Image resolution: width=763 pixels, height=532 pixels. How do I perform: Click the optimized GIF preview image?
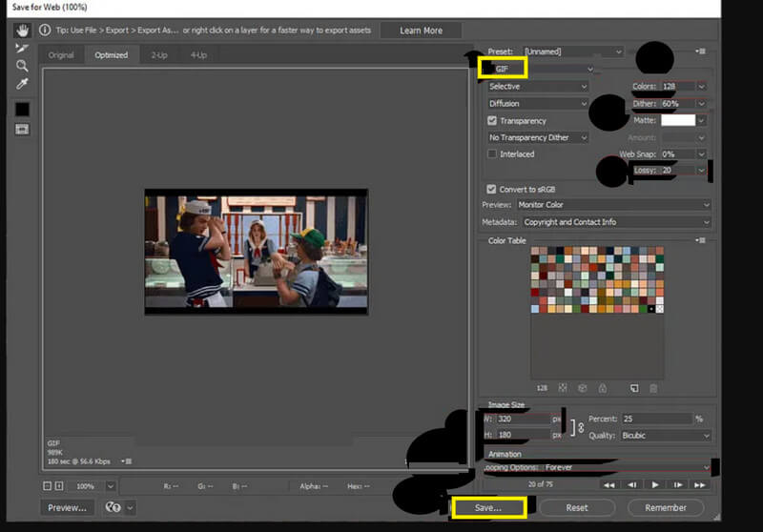(x=257, y=252)
